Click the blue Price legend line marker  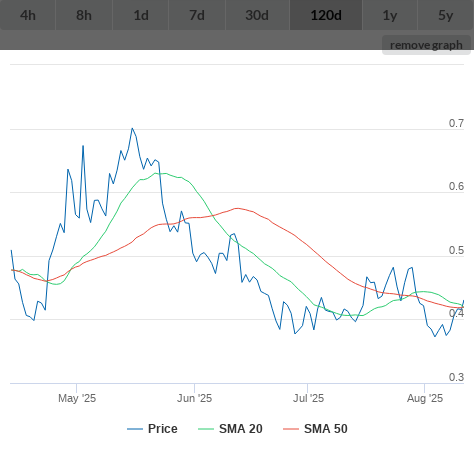coord(135,429)
